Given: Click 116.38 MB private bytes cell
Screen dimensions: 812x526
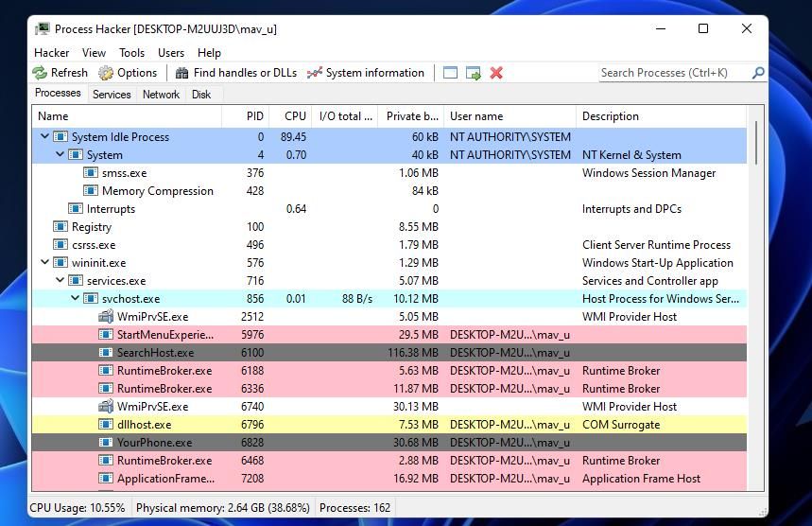Looking at the screenshot, I should pyautogui.click(x=413, y=353).
